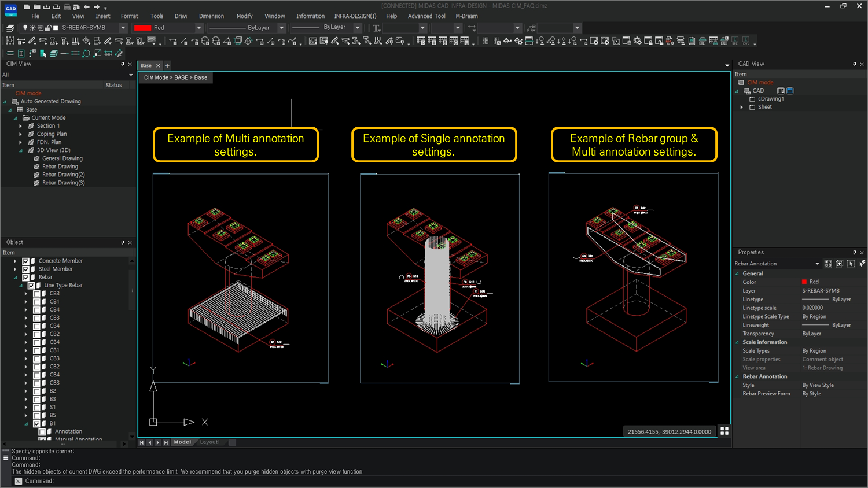The width and height of the screenshot is (868, 488).
Task: Toggle the Rebar checkbox in the Object panel
Action: click(x=25, y=276)
